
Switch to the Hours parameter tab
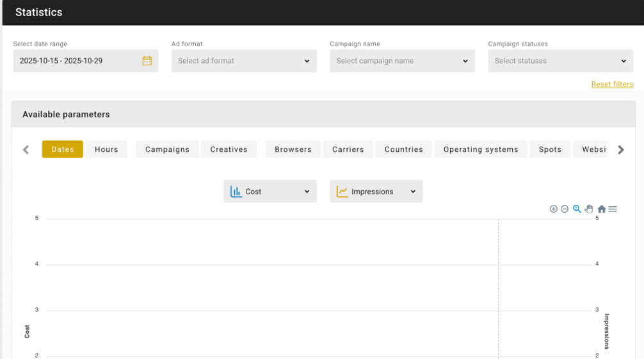click(106, 149)
